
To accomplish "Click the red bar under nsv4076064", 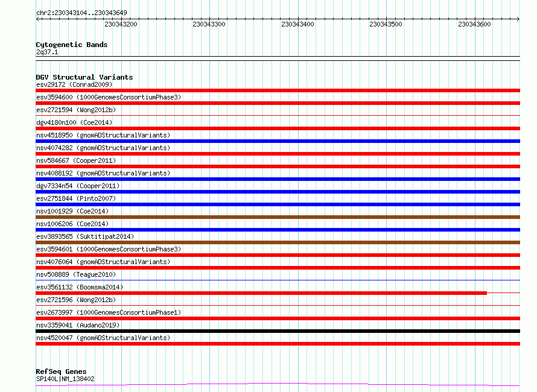I will [x=278, y=268].
